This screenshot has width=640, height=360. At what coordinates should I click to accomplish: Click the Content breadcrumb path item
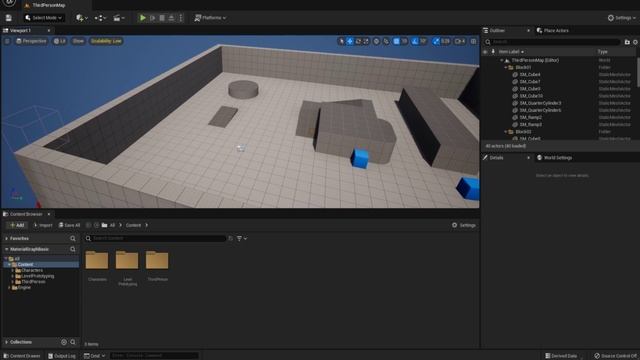133,225
